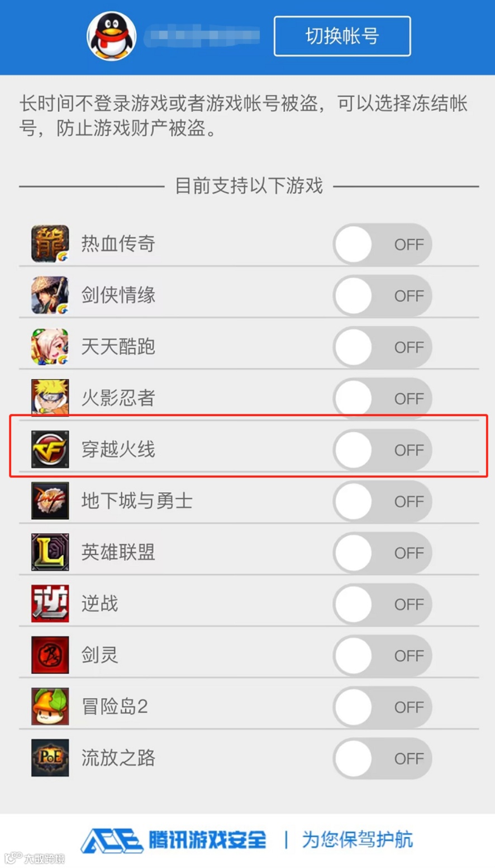Viewport: 495px width, 868px height.
Task: Toggle the 地下城与勇士 switch on
Action: (383, 501)
